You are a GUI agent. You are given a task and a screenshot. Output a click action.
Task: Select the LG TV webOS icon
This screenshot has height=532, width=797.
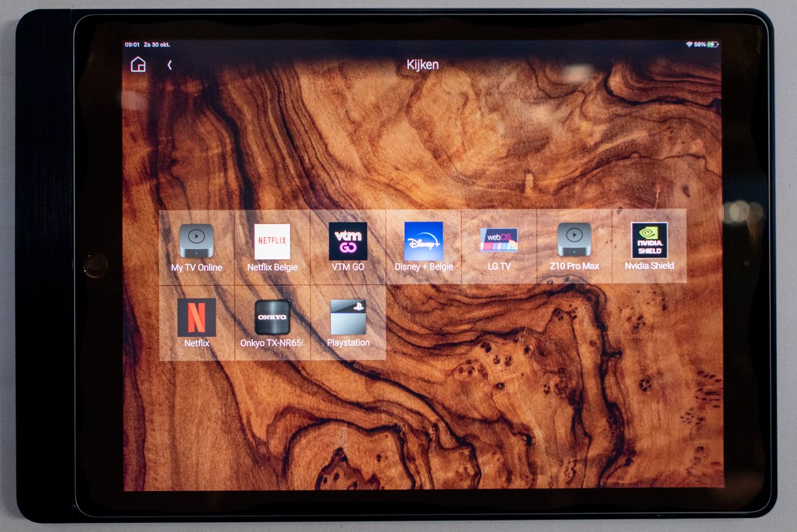pyautogui.click(x=499, y=240)
